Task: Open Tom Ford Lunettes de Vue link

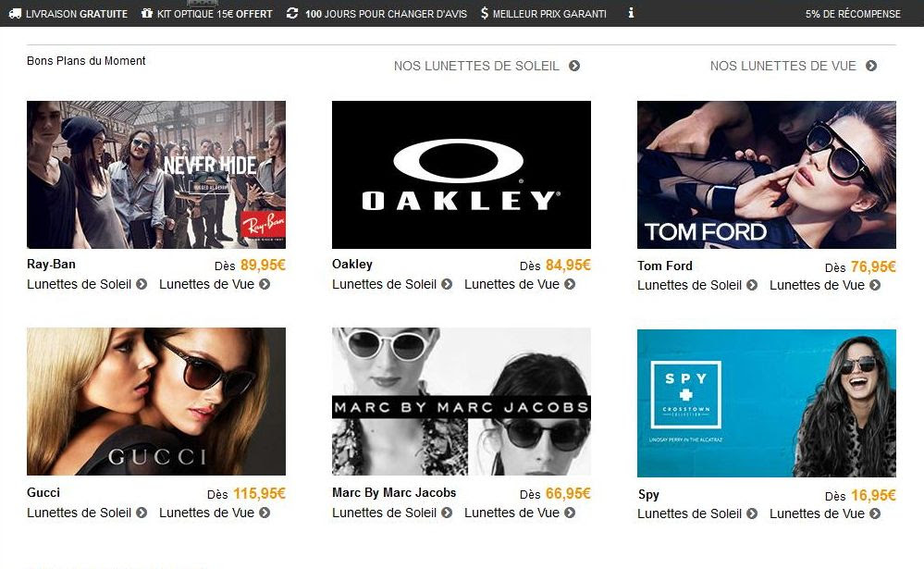Action: pos(817,285)
